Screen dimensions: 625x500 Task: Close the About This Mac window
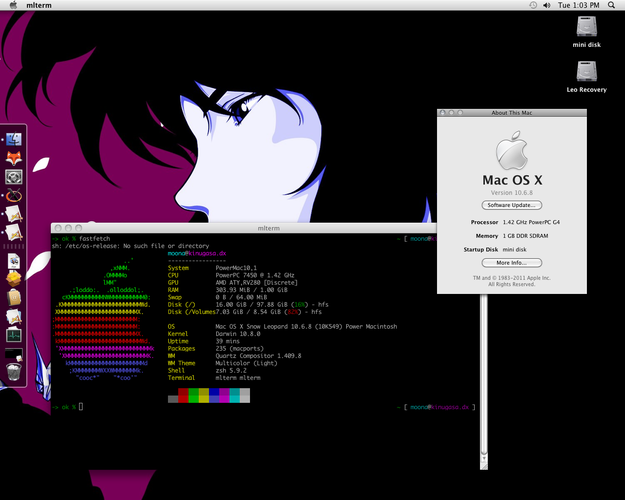click(x=442, y=113)
